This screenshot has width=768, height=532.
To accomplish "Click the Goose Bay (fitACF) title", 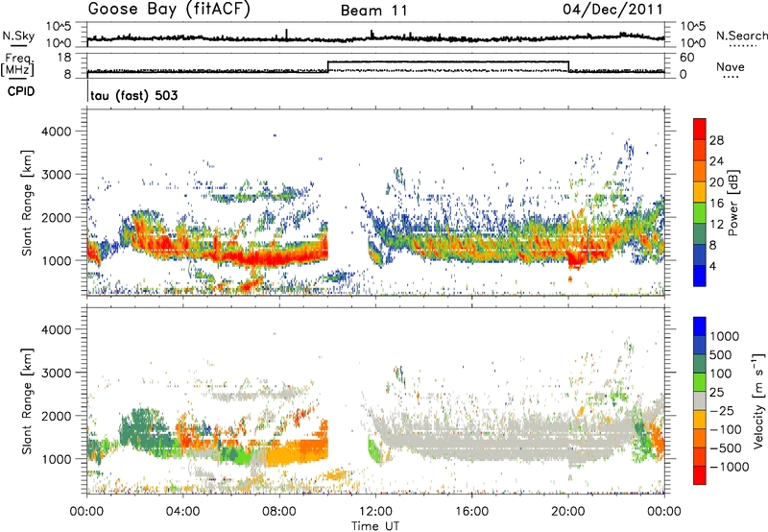I will pyautogui.click(x=169, y=9).
